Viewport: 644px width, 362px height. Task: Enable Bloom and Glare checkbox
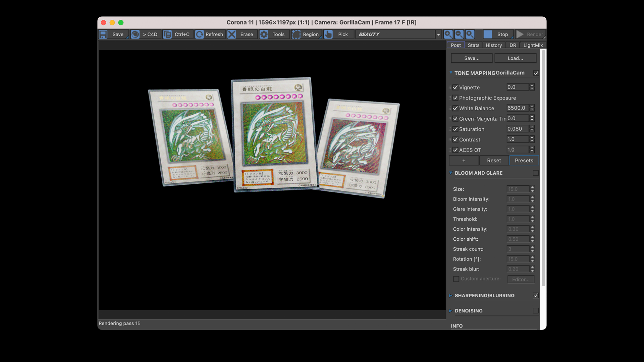click(x=536, y=173)
